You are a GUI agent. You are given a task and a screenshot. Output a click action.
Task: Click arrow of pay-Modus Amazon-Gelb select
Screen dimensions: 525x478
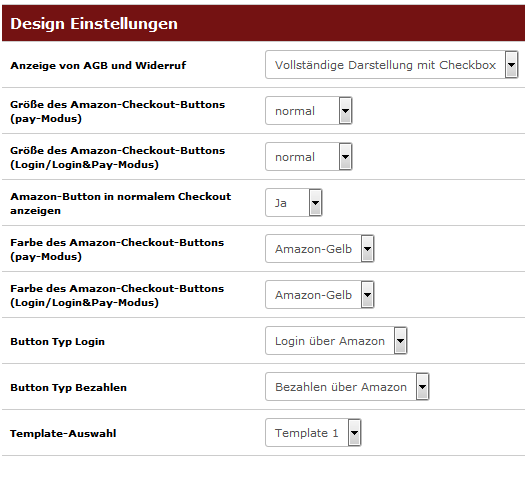click(367, 248)
